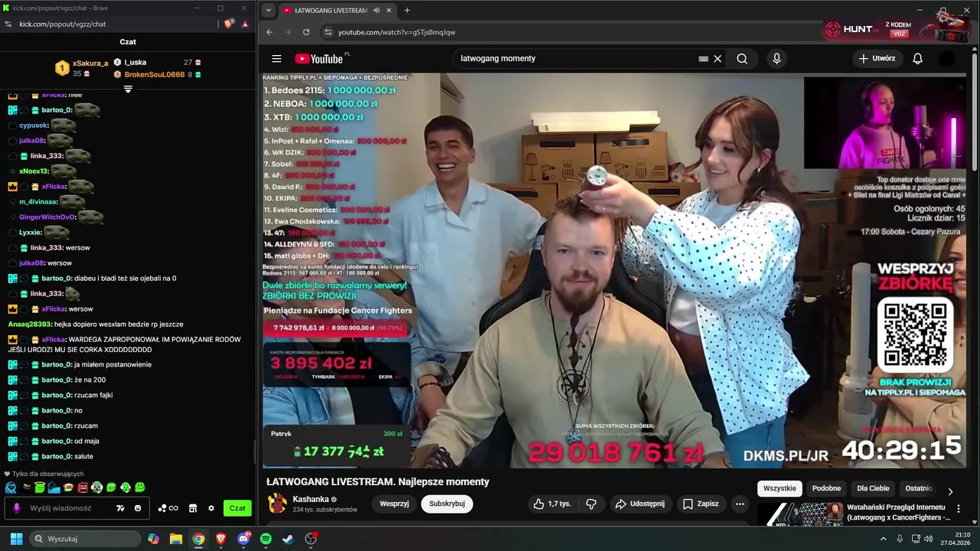
Task: Open Steam from the taskbar
Action: point(288,539)
